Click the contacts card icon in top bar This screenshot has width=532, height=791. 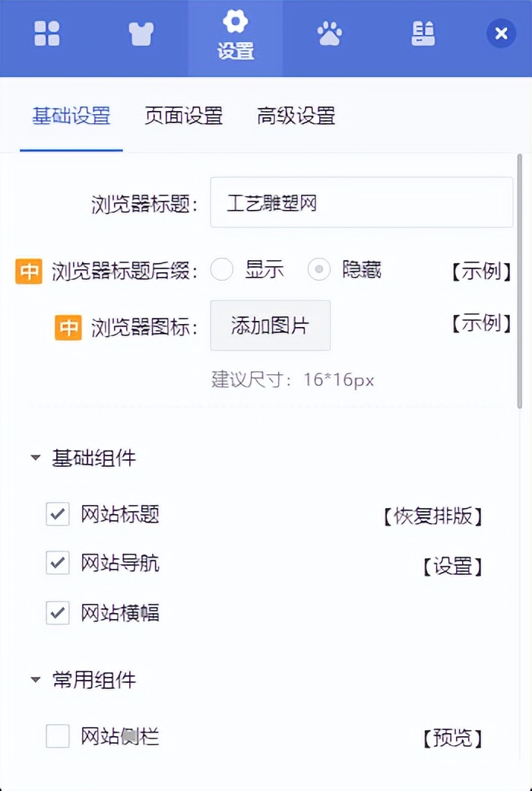(423, 33)
